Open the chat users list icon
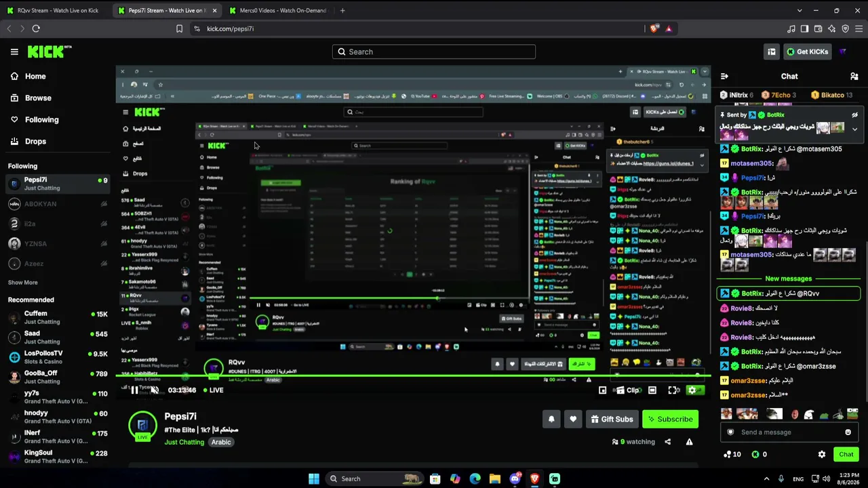868x488 pixels. [854, 77]
